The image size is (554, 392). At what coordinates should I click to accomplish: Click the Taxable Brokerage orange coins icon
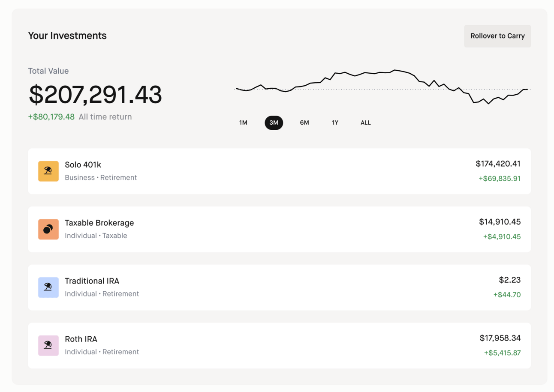coord(48,229)
